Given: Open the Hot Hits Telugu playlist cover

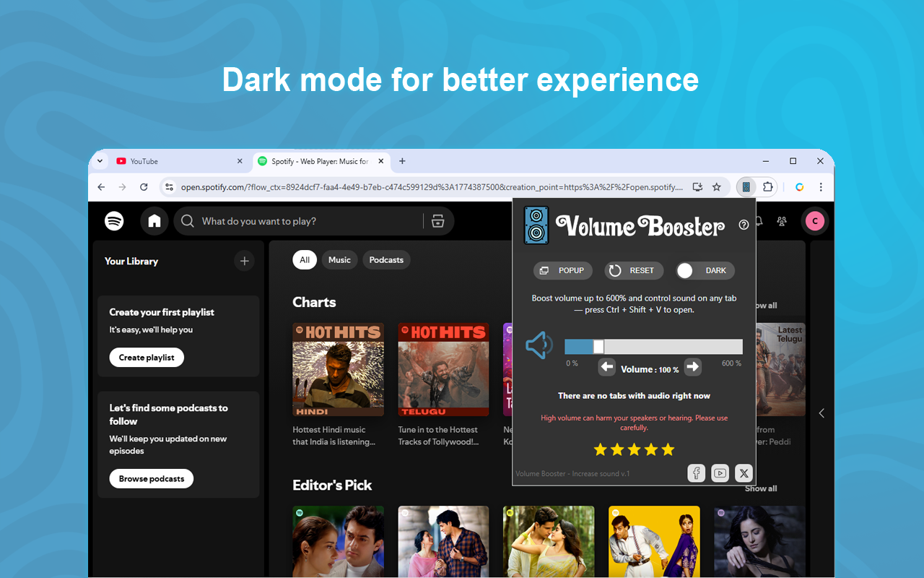Looking at the screenshot, I should [x=443, y=370].
